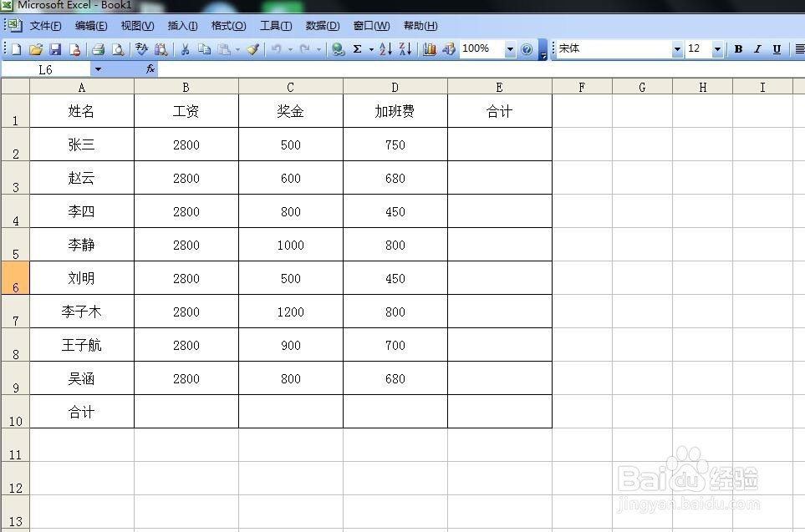The image size is (805, 532).
Task: Select row 10 by its header
Action: point(15,412)
